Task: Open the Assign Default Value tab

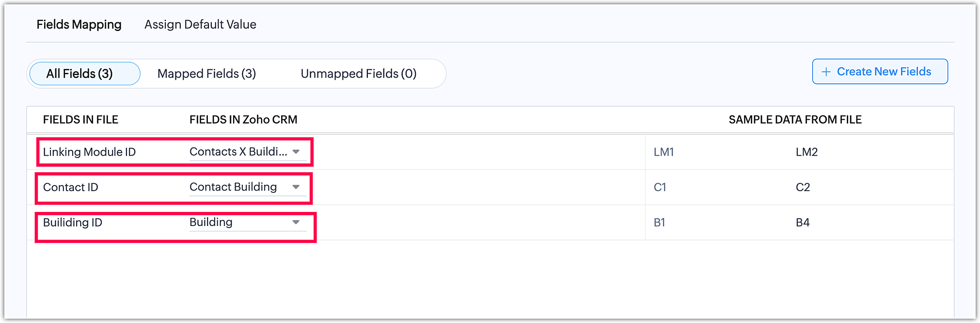Action: [200, 25]
